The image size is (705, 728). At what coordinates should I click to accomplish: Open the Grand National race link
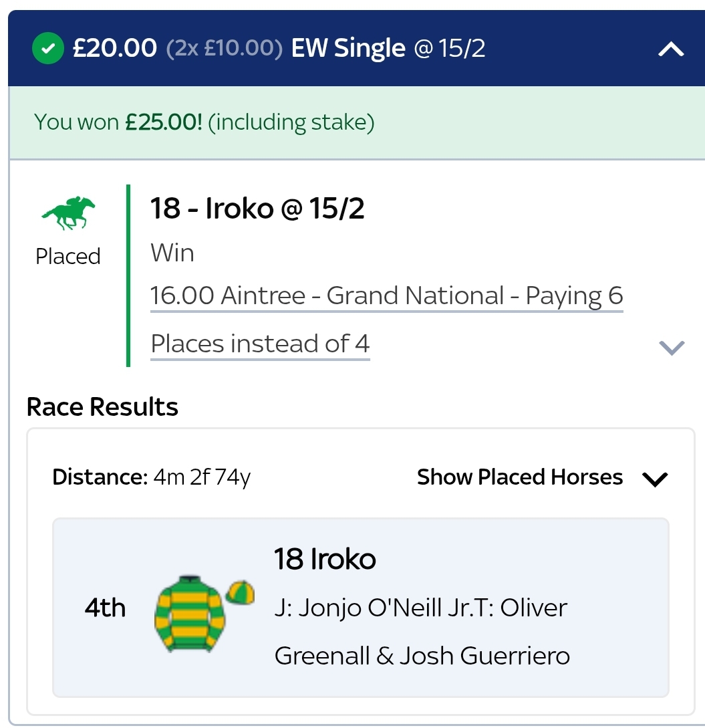(386, 295)
